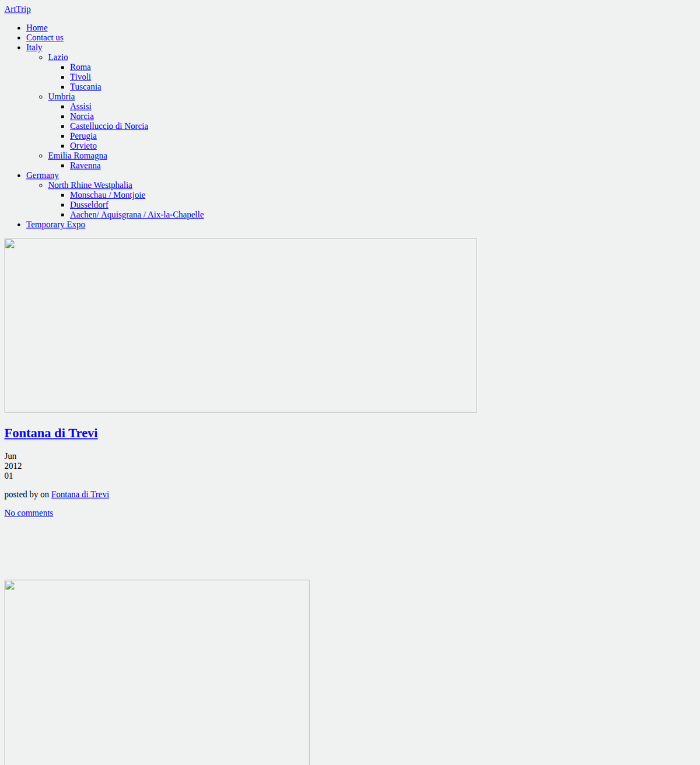Viewport: 700px width, 765px height.
Task: Open the Ravenna page
Action: coord(85,166)
